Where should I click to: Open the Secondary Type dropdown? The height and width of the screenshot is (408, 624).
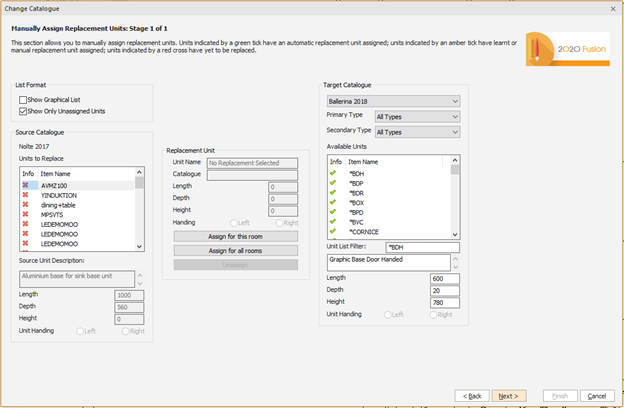pos(417,132)
